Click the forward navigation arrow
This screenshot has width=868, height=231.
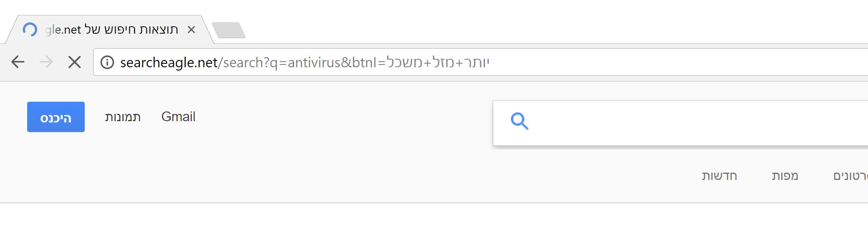click(46, 62)
